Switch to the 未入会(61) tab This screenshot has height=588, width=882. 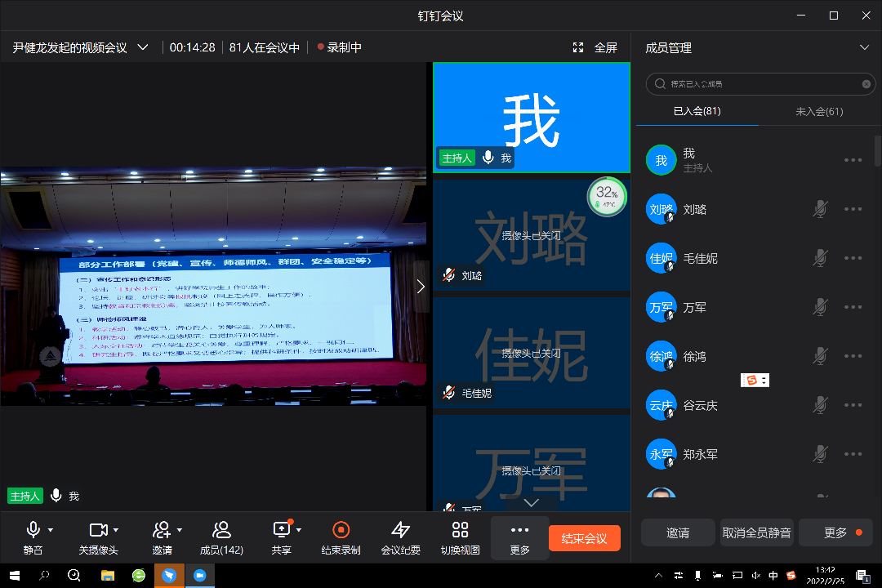click(819, 111)
